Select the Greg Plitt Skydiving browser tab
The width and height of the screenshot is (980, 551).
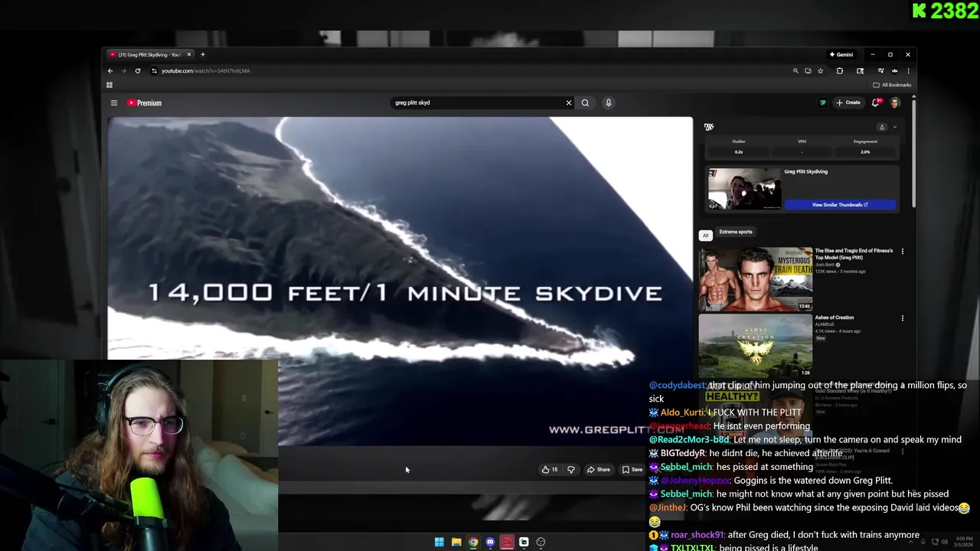pyautogui.click(x=149, y=54)
